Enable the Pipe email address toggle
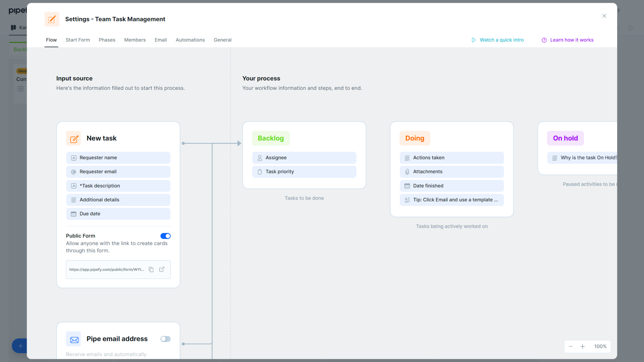The image size is (644, 362). [x=165, y=339]
